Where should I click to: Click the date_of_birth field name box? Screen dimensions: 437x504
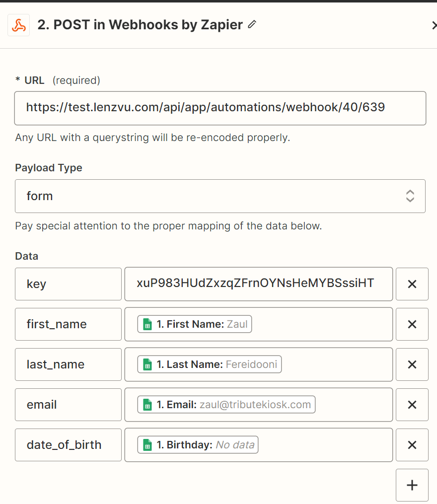click(68, 445)
